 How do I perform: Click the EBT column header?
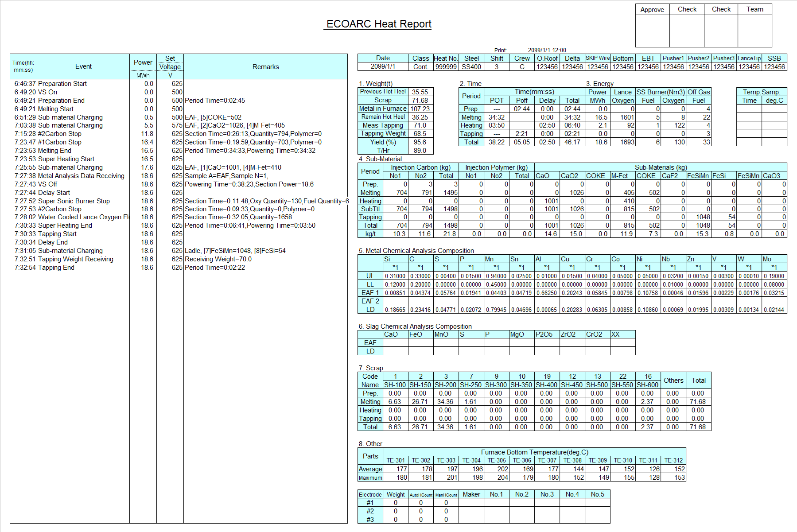coord(648,58)
